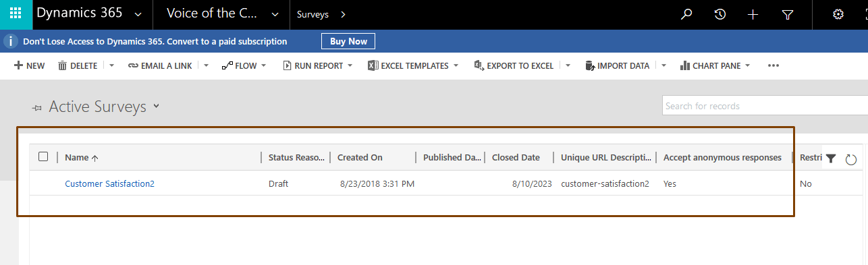The image size is (868, 265).
Task: Click the DELETE command
Action: coord(78,65)
